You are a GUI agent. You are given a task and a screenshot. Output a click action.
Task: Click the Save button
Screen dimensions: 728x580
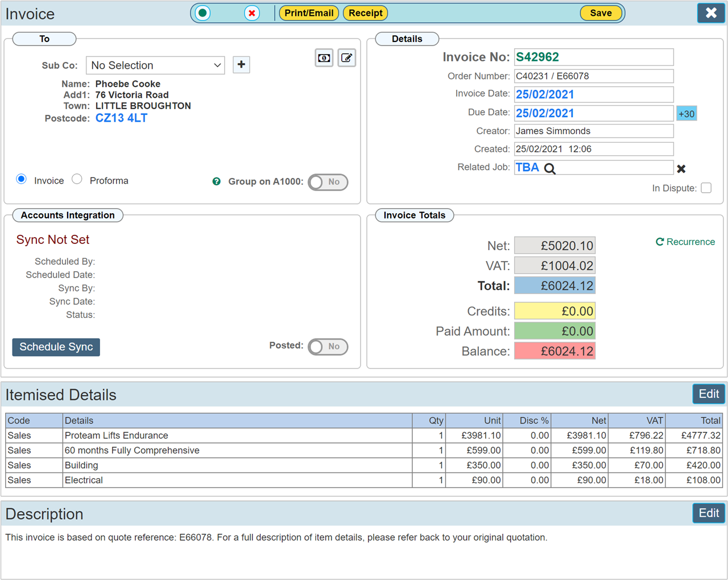[x=601, y=13]
